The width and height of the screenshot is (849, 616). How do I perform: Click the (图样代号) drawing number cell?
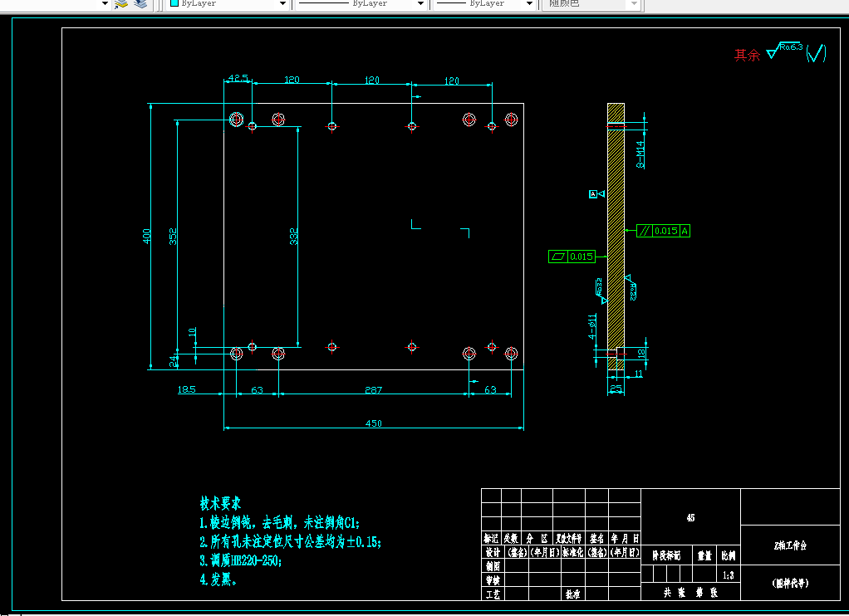coord(790,583)
